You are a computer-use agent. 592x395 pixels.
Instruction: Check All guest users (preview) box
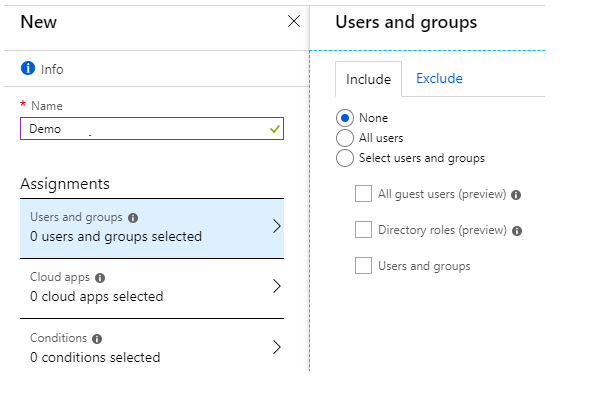[x=363, y=193]
